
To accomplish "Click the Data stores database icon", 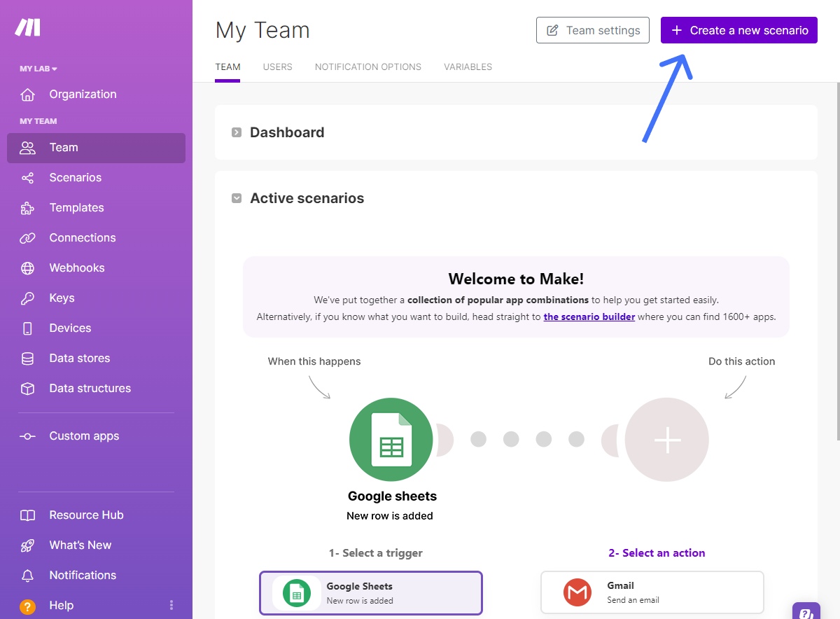I will [27, 359].
